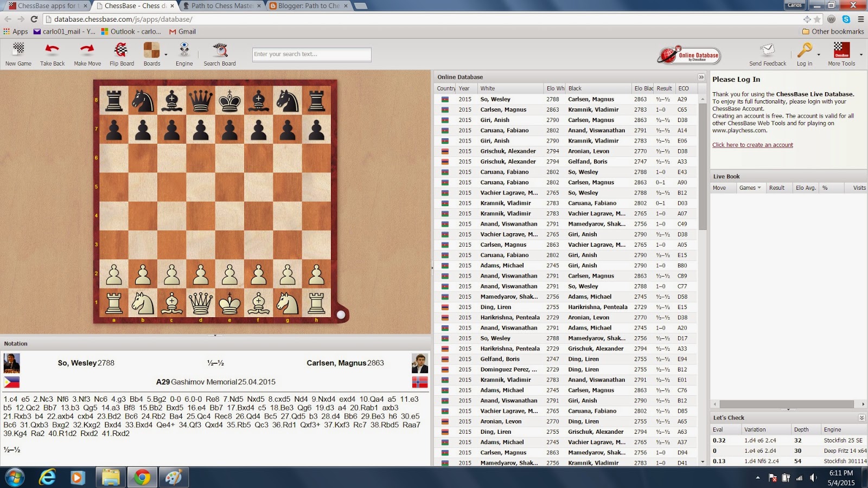Switch to the Path to Chess Master tab
Screen dimensions: 868x488
[x=219, y=5]
